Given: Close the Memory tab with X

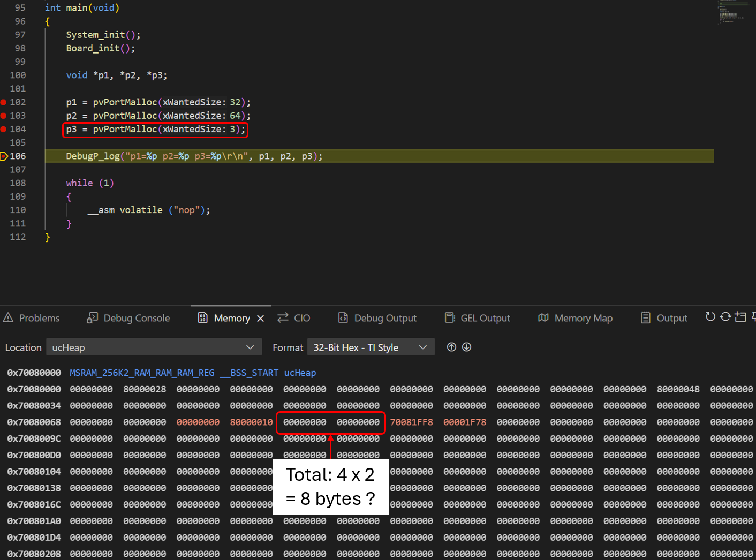Looking at the screenshot, I should coord(261,319).
